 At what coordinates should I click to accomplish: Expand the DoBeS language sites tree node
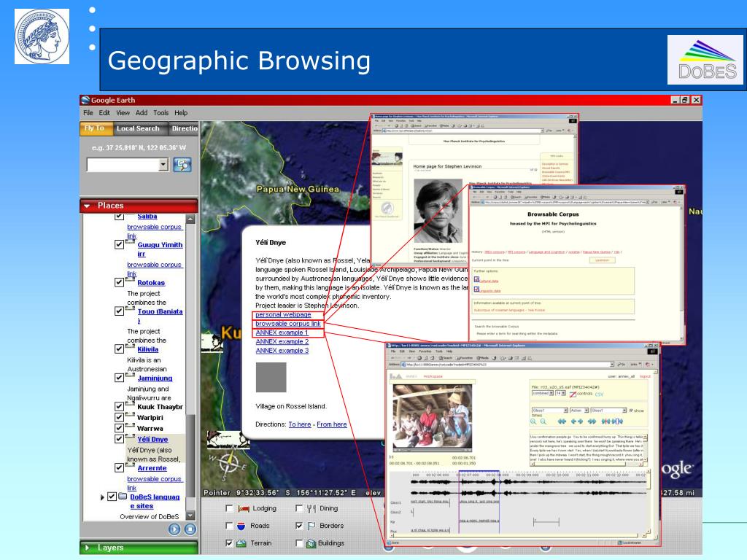pos(102,497)
